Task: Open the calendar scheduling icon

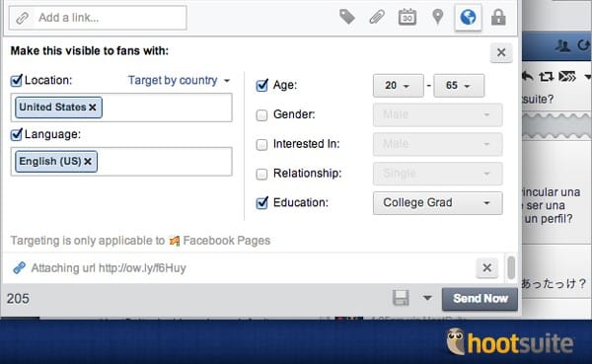Action: tap(407, 17)
